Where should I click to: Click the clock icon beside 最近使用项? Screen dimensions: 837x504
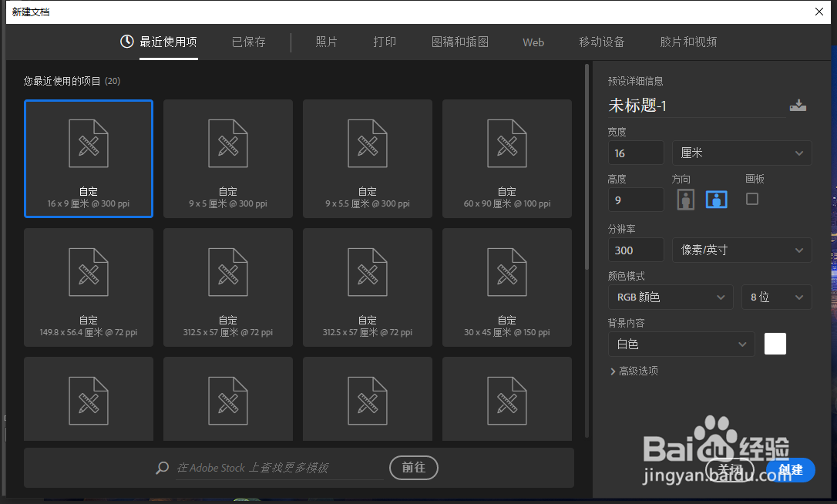tap(126, 42)
